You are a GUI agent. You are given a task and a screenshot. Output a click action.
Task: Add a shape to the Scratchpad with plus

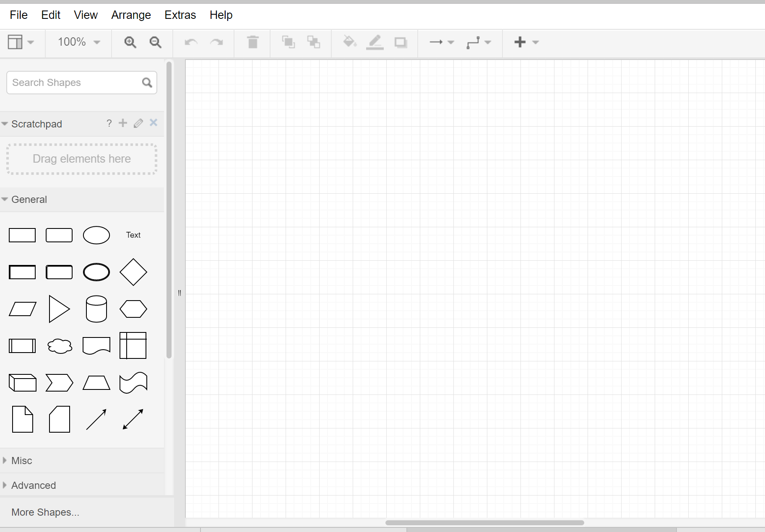point(122,123)
